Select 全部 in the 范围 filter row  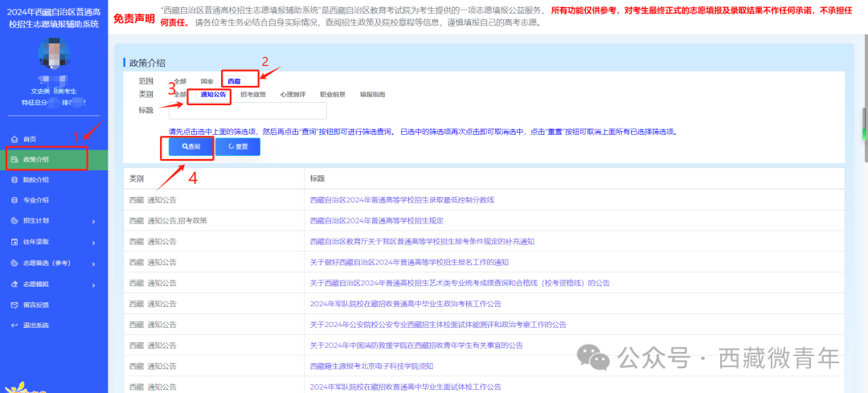point(180,81)
